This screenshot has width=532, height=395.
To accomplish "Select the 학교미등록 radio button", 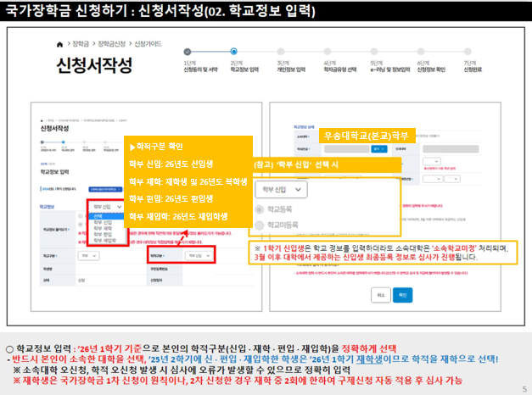I will [x=260, y=225].
